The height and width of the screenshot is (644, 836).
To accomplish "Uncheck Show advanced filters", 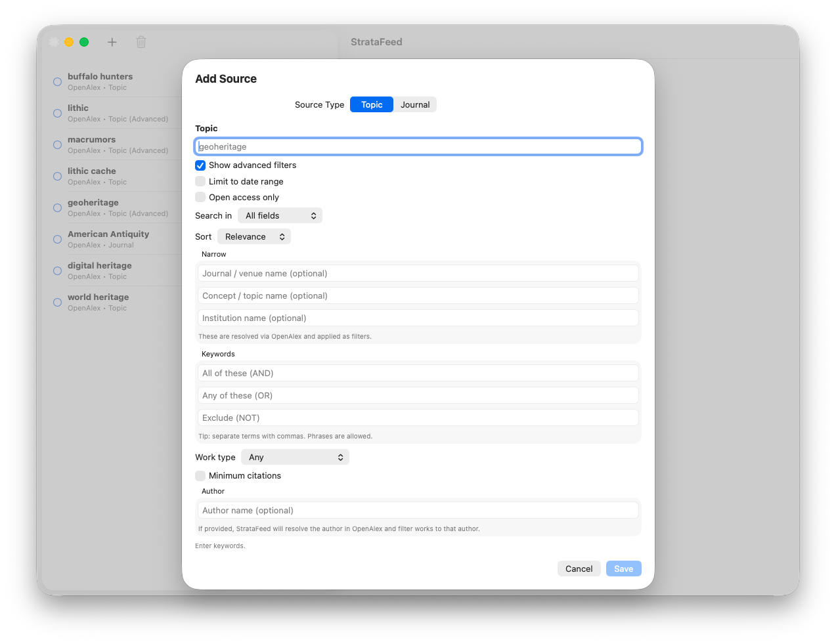I will tap(200, 165).
